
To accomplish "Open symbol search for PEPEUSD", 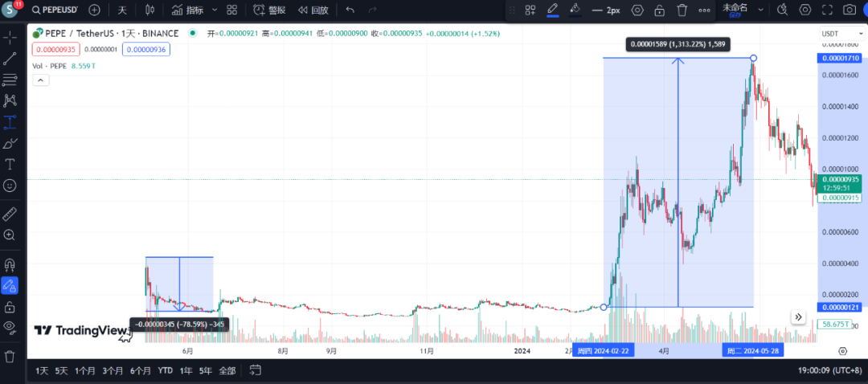I will (55, 10).
